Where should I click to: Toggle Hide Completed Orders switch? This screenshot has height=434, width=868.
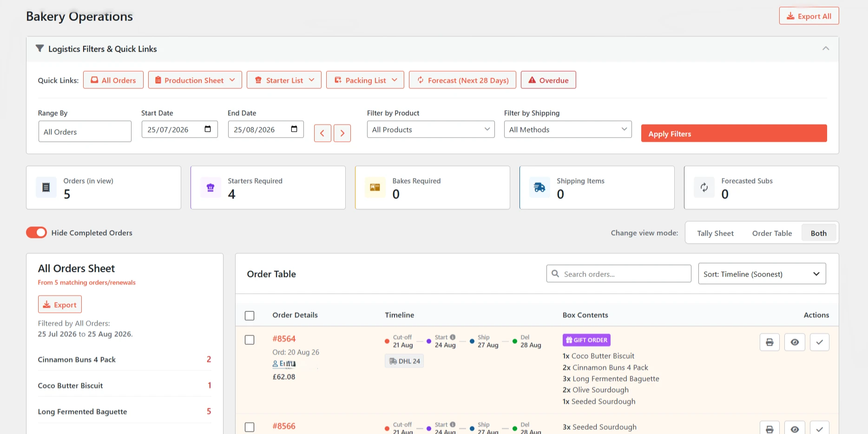pyautogui.click(x=36, y=232)
